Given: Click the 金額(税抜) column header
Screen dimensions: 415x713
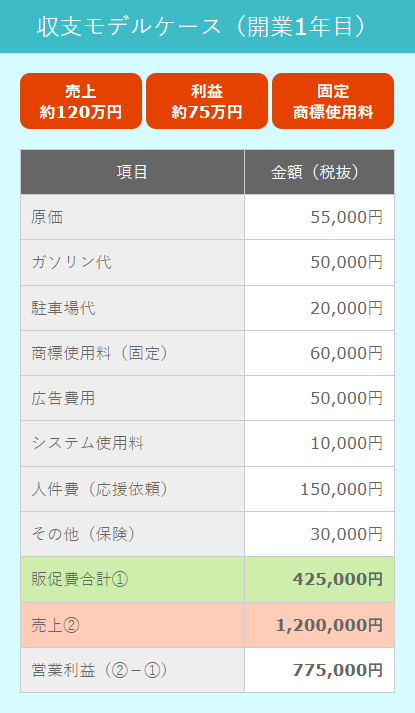Looking at the screenshot, I should click(320, 172).
